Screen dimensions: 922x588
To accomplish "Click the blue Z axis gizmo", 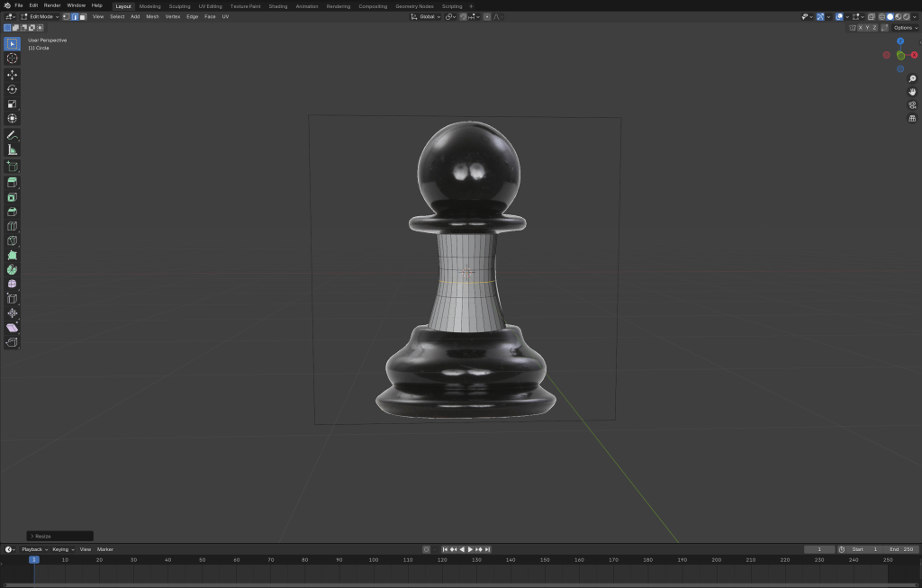I will point(899,41).
